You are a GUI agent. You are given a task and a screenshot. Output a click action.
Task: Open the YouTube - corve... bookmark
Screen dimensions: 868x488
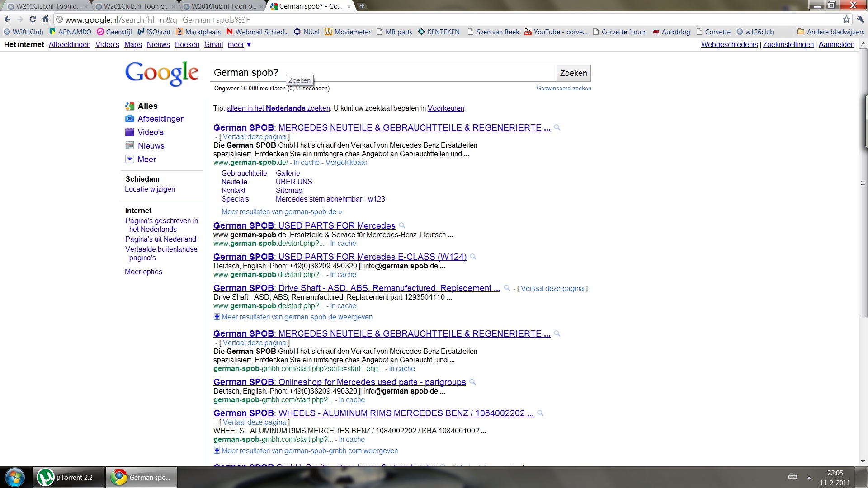[x=556, y=32]
